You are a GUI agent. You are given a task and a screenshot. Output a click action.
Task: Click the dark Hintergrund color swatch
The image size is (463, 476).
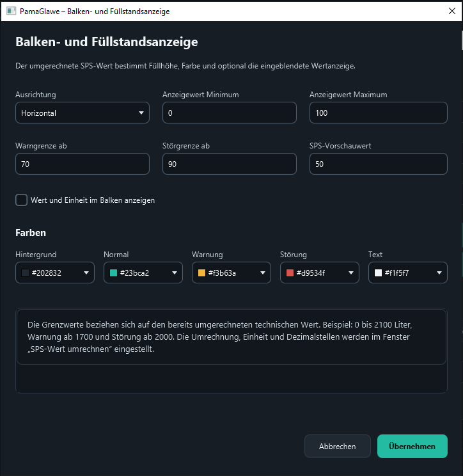pos(25,273)
